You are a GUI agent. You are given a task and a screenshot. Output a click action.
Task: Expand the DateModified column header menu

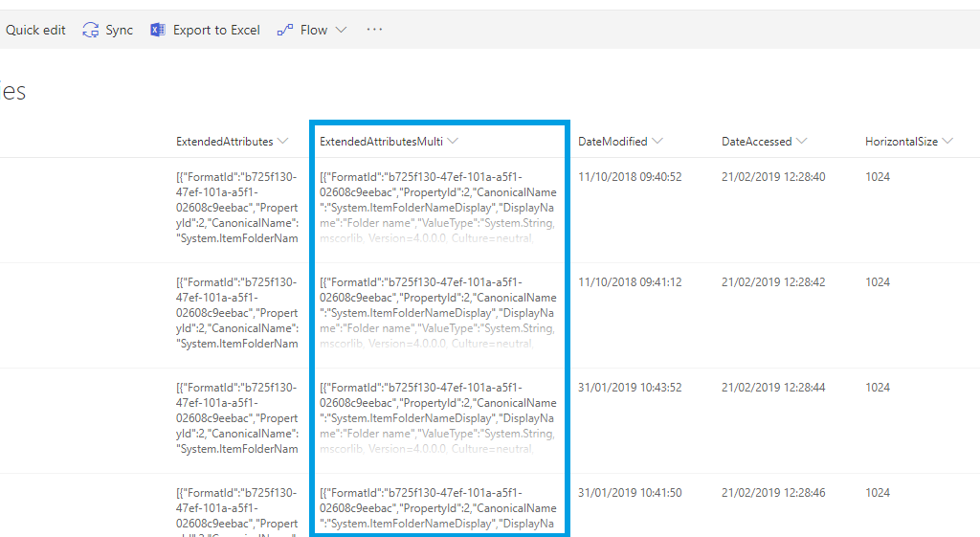tap(657, 142)
